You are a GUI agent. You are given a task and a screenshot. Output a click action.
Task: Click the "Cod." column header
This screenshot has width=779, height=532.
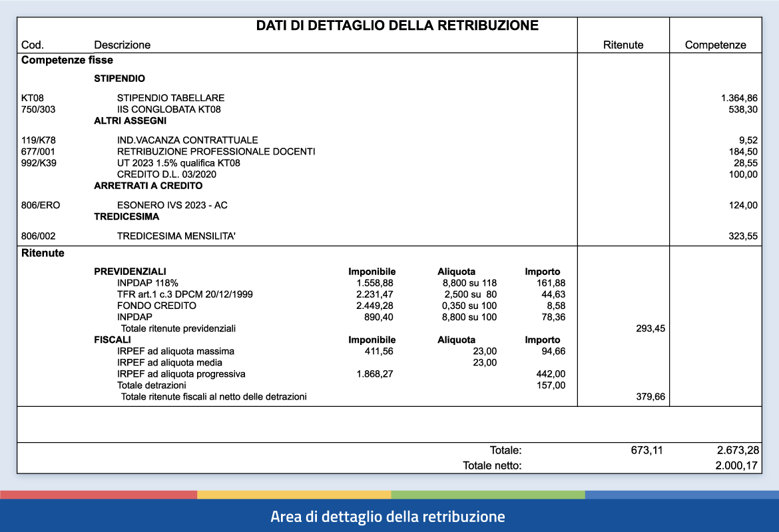pos(33,45)
